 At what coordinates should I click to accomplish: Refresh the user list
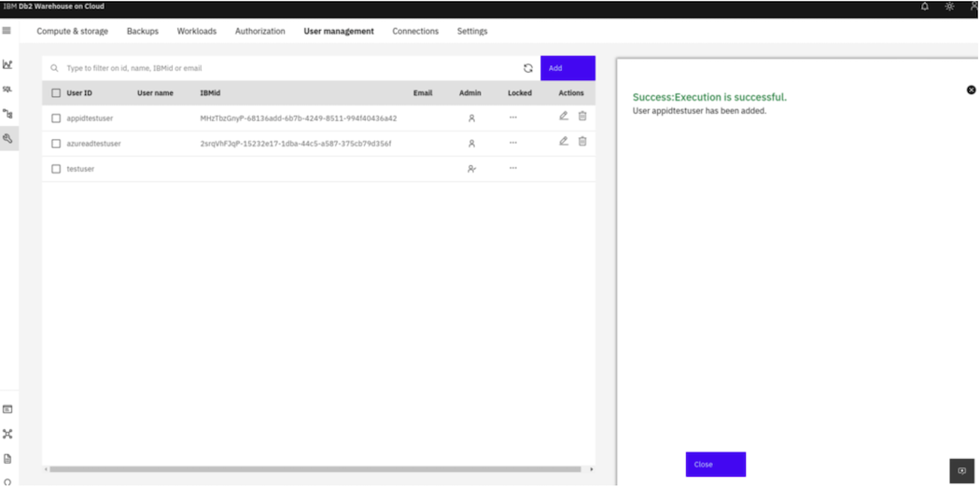(528, 69)
